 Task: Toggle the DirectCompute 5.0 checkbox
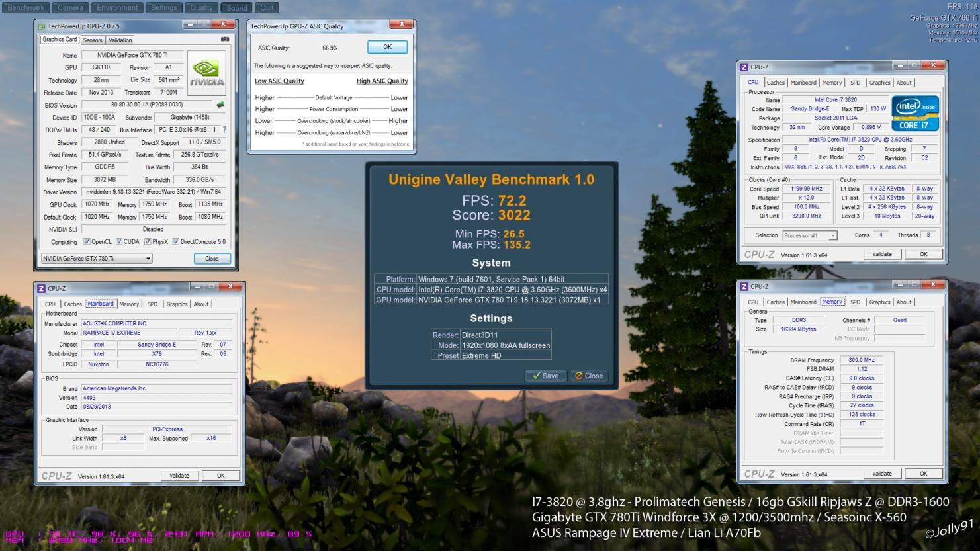176,241
